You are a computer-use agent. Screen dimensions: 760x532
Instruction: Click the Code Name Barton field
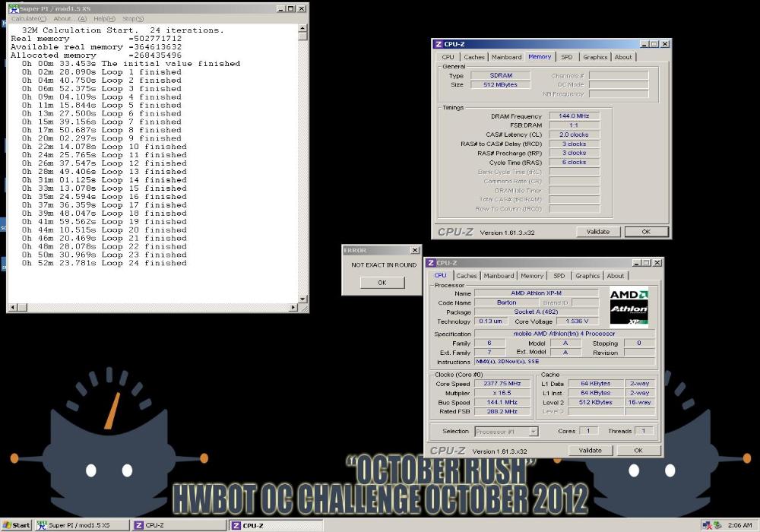click(506, 302)
